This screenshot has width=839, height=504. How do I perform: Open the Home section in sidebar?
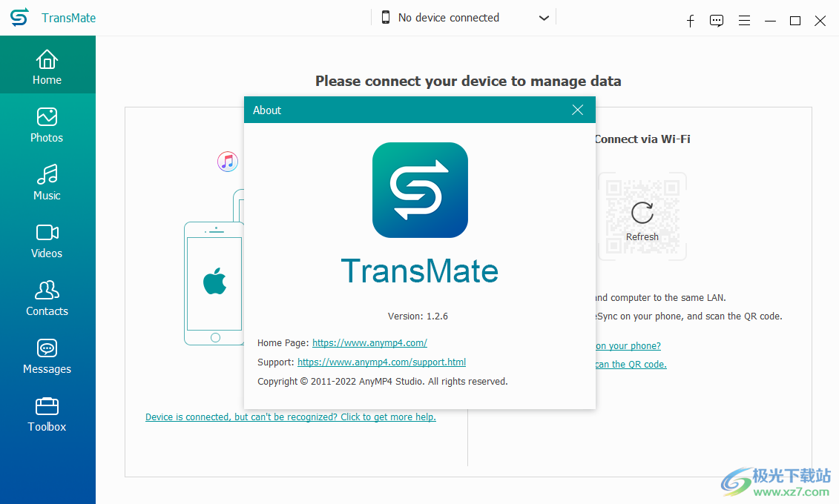[47, 66]
